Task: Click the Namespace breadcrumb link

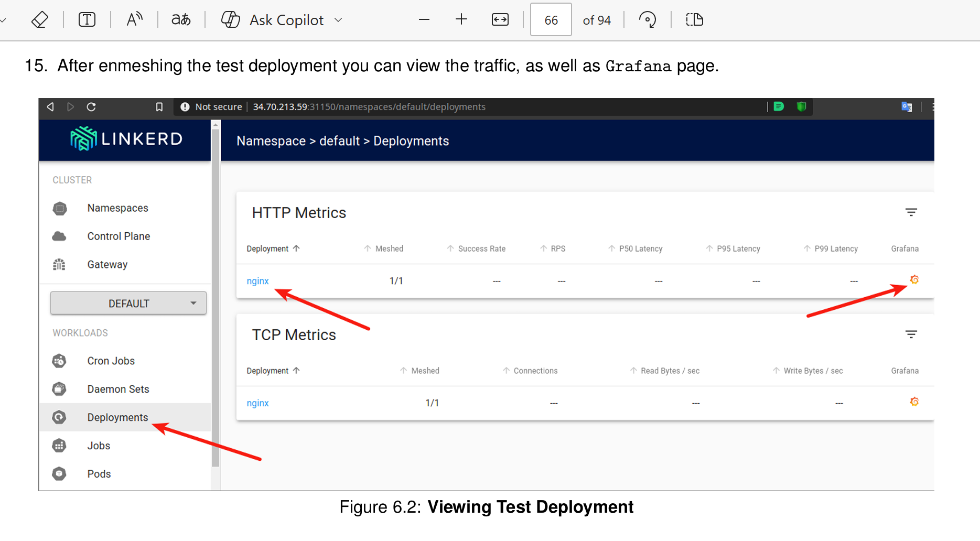Action: [x=271, y=141]
